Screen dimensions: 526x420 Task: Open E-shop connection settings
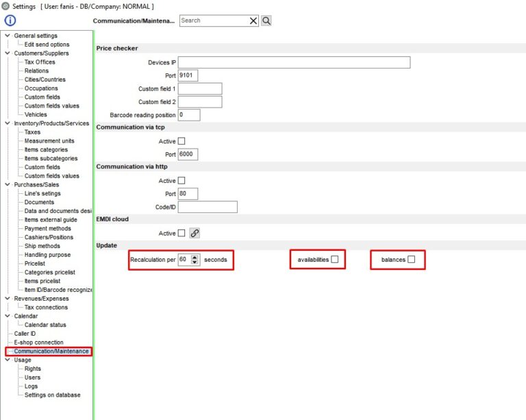click(x=38, y=343)
